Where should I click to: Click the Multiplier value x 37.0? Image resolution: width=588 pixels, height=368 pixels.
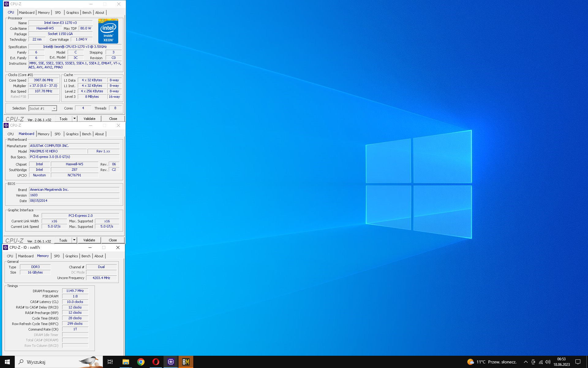click(43, 86)
